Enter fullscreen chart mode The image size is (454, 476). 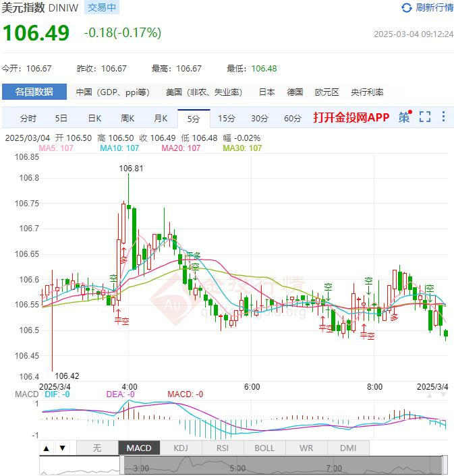[424, 117]
